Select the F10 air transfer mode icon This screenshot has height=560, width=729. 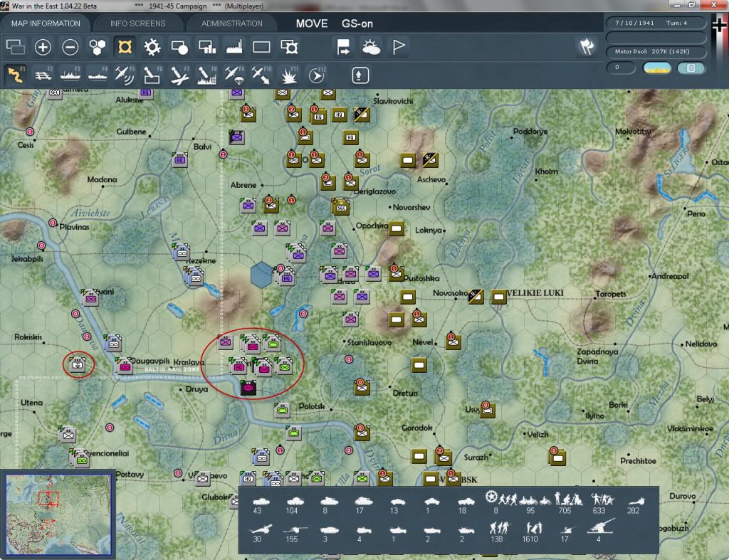(261, 75)
